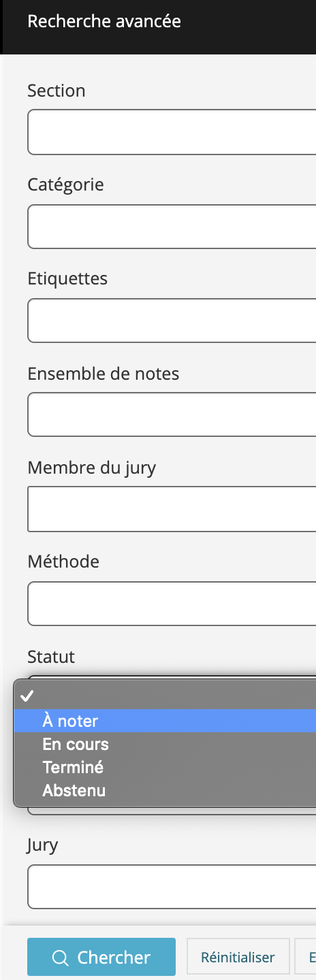316x980 pixels.
Task: Click the Recherche avancée header title
Action: (104, 21)
